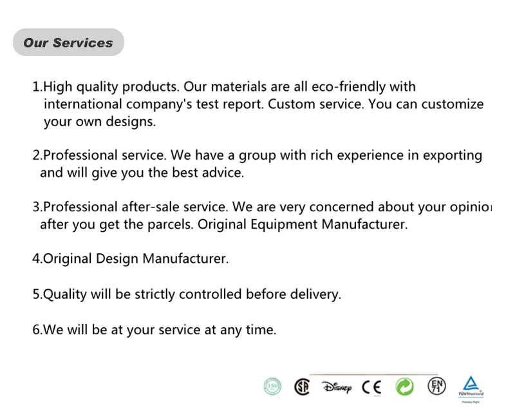Click the 'your own designs' text

click(x=100, y=122)
